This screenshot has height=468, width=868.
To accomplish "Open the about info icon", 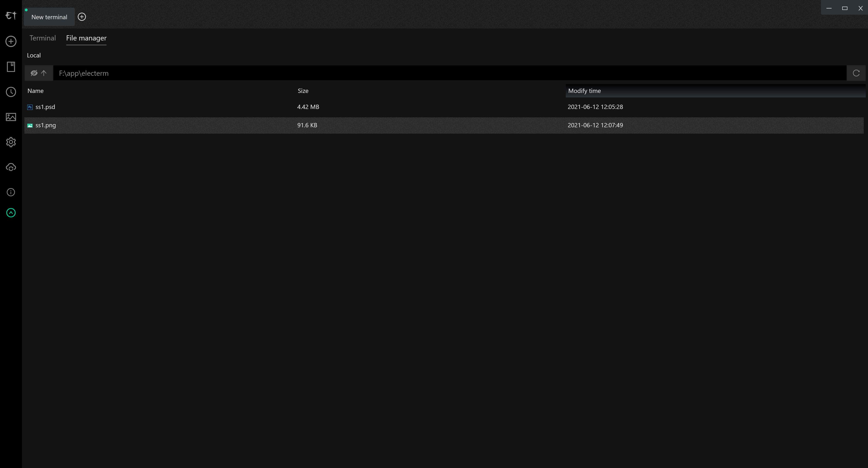I will (11, 192).
